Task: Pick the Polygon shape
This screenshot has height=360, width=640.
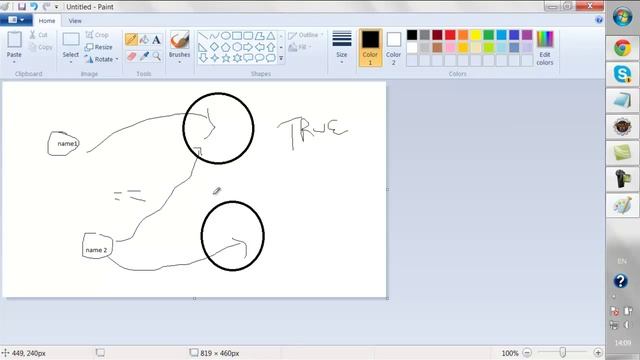Action: [259, 36]
